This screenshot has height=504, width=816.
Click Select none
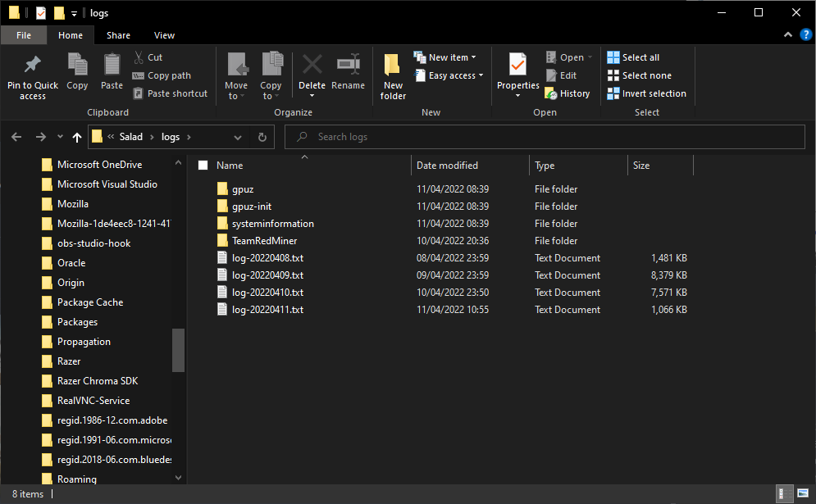pos(640,75)
